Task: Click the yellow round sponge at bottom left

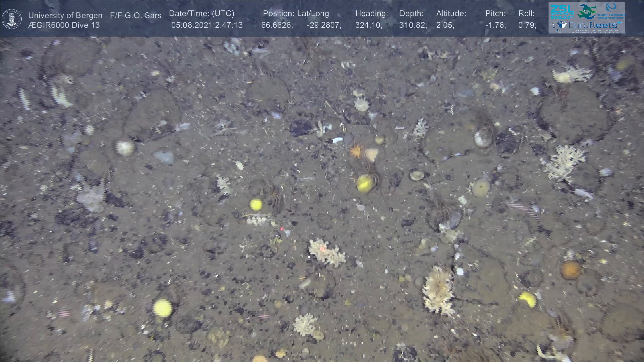Action: point(163,308)
